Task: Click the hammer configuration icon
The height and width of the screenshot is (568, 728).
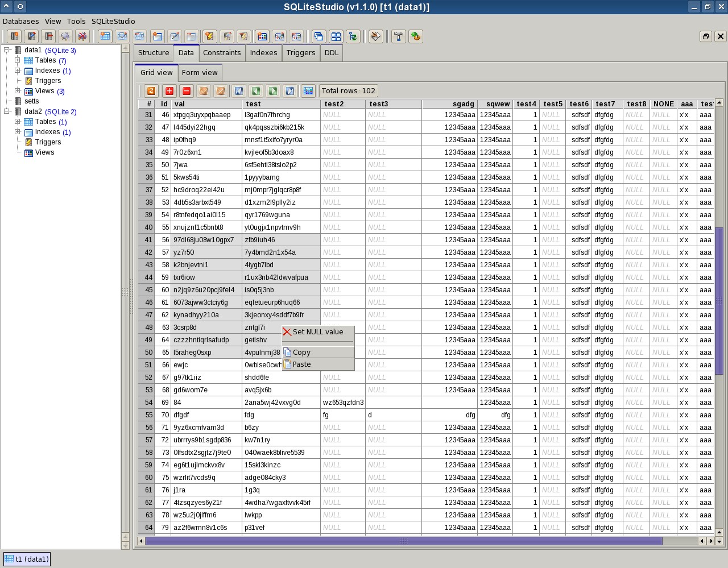Action: coord(399,36)
